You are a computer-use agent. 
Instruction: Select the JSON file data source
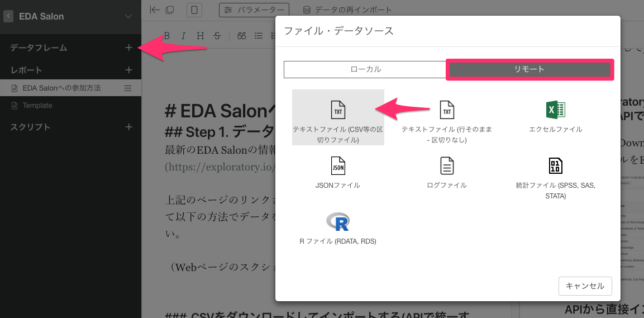pos(338,173)
